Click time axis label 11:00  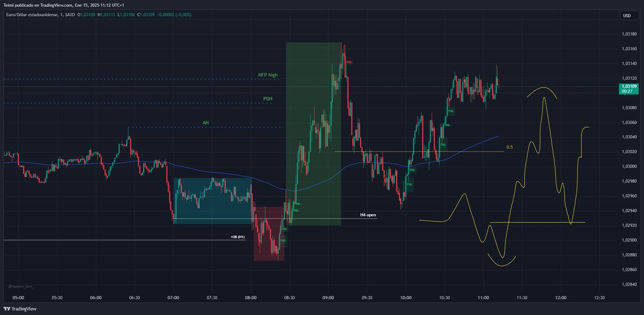[484, 297]
